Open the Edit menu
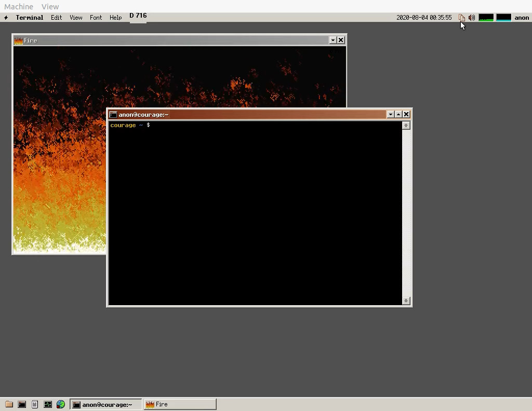Viewport: 532px width, 411px height. pos(56,18)
